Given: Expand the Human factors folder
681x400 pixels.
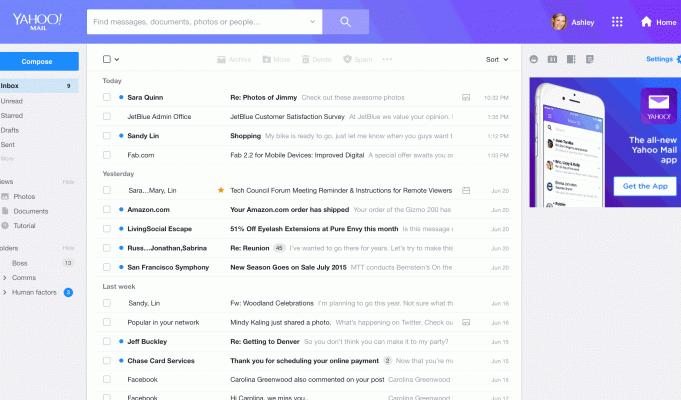Looking at the screenshot, I should tap(4, 292).
